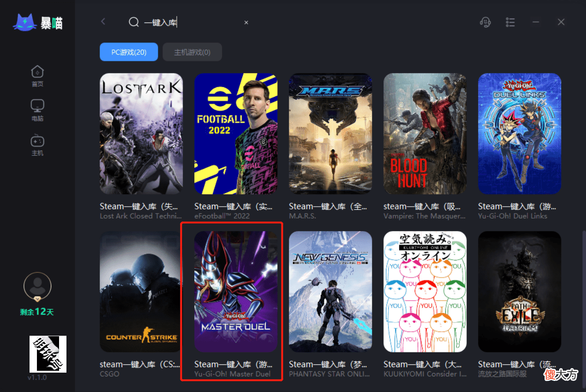The width and height of the screenshot is (586, 392).
Task: Open the Yu-Gi-Oh! Duel Links cover
Action: pos(520,134)
